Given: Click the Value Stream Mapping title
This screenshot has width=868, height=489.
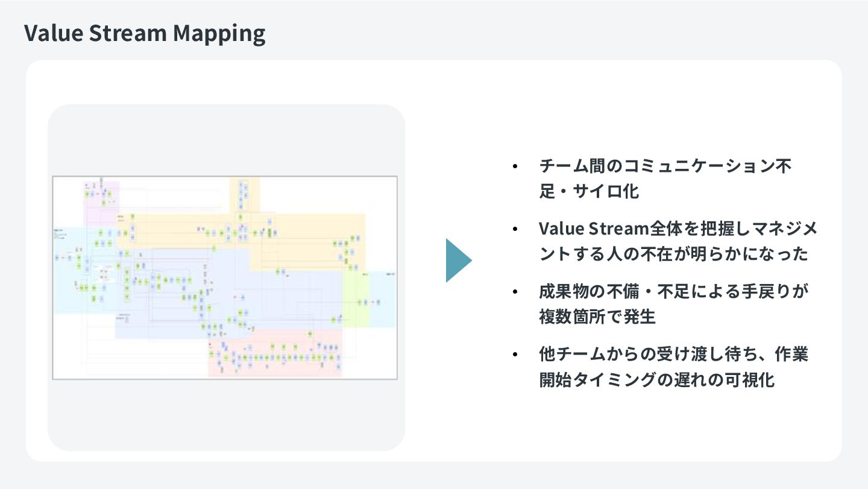Looking at the screenshot, I should tap(145, 34).
